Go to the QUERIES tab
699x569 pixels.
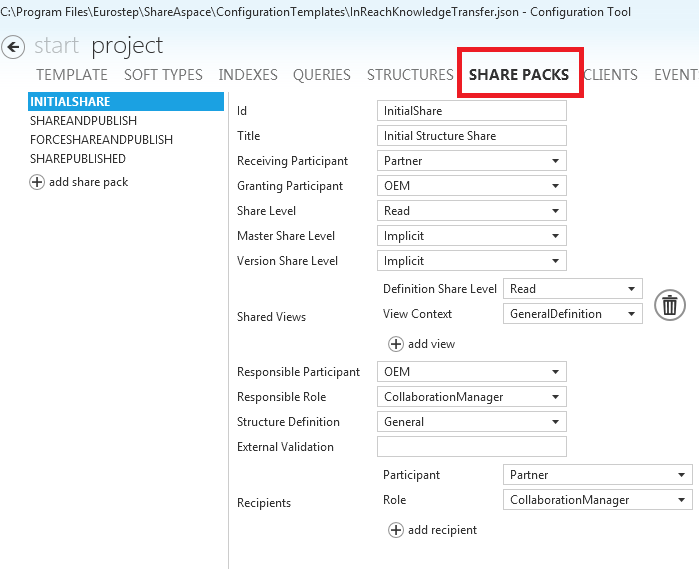321,74
